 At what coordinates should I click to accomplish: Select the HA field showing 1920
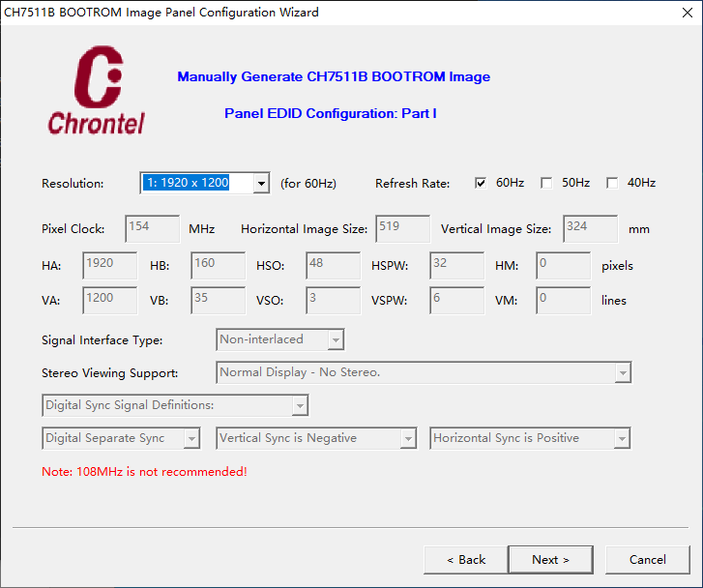pyautogui.click(x=110, y=266)
